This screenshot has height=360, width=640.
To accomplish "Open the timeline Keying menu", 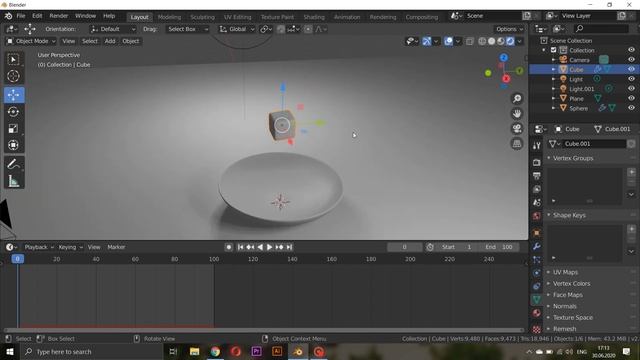I will 70,247.
